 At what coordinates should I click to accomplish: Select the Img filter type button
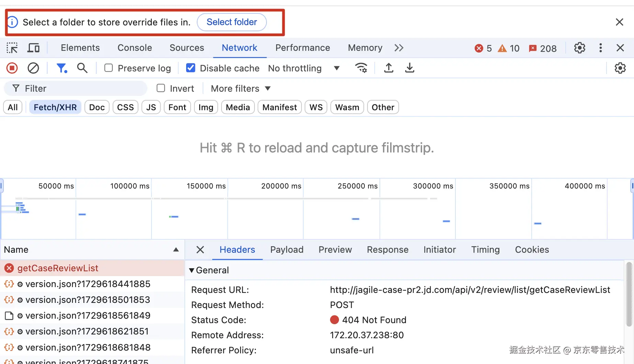coord(206,107)
